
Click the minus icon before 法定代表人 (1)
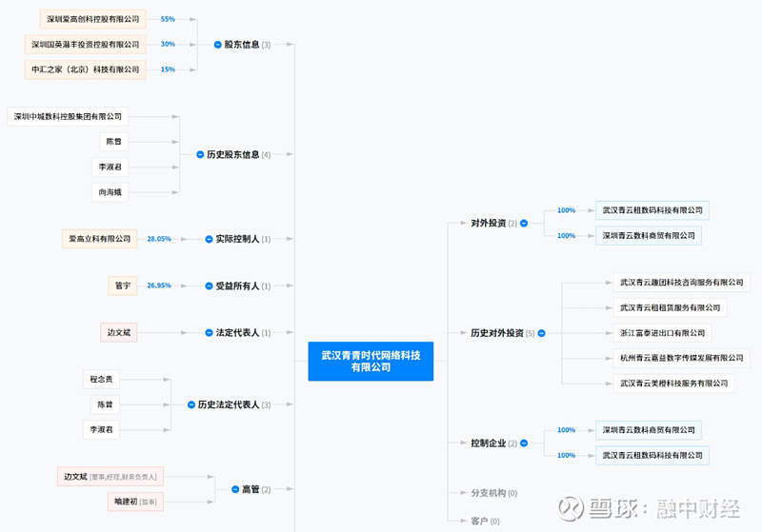point(209,332)
